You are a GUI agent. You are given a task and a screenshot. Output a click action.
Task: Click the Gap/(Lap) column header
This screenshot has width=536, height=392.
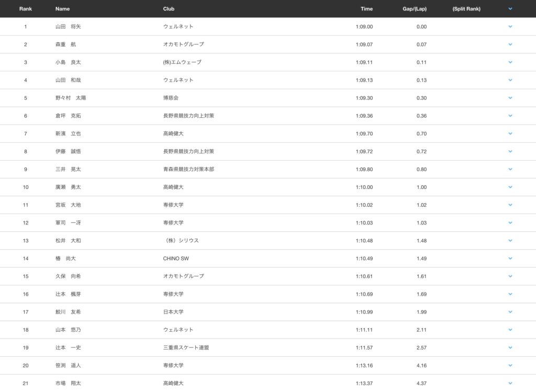[415, 9]
